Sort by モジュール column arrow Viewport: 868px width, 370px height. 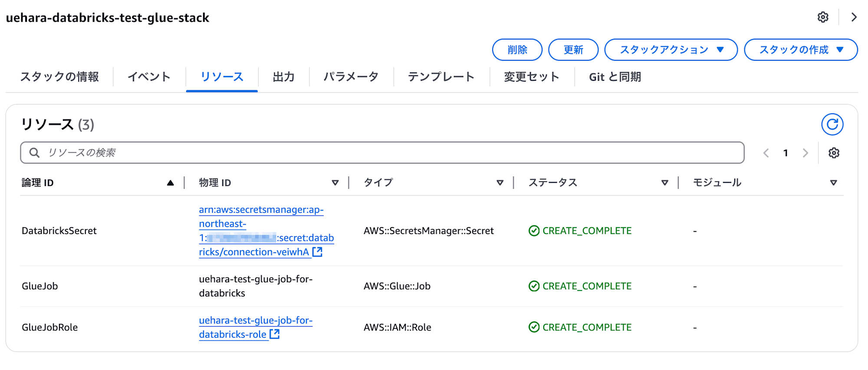833,183
